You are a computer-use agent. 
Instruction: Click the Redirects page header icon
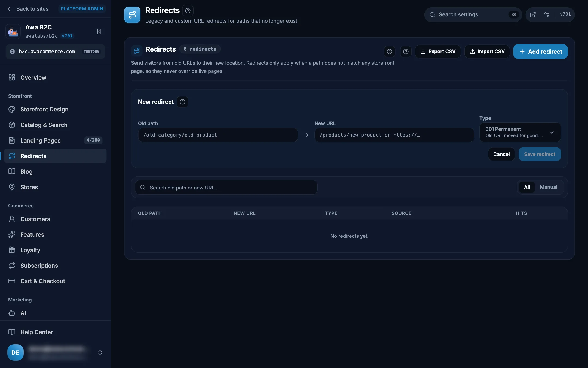click(x=132, y=15)
